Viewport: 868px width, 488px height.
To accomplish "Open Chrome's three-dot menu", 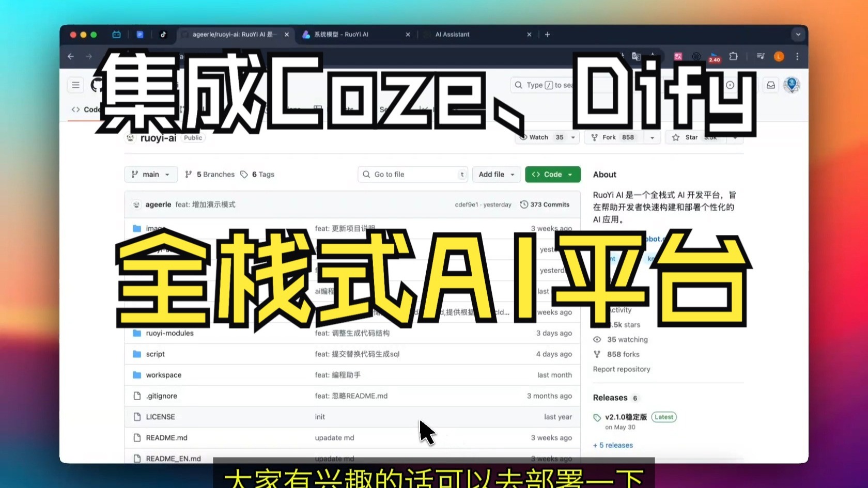I will click(797, 56).
